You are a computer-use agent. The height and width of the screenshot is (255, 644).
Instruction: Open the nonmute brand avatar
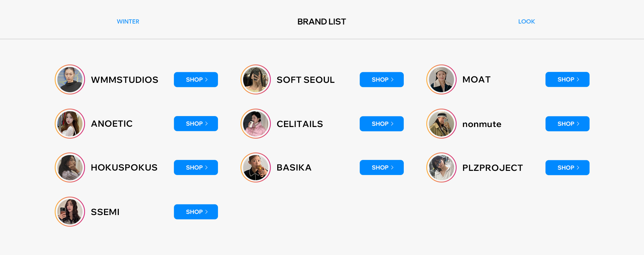(x=441, y=124)
